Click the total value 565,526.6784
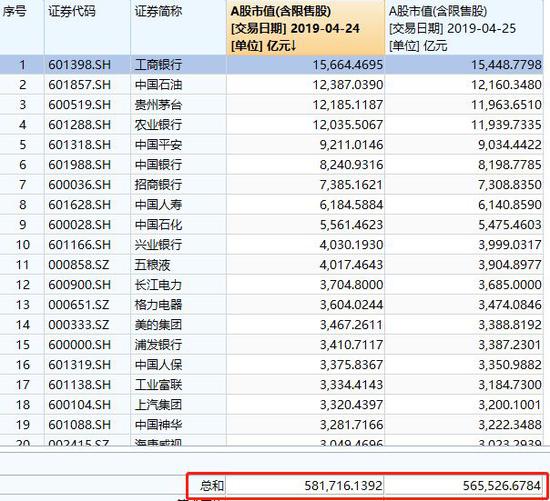 coord(502,486)
